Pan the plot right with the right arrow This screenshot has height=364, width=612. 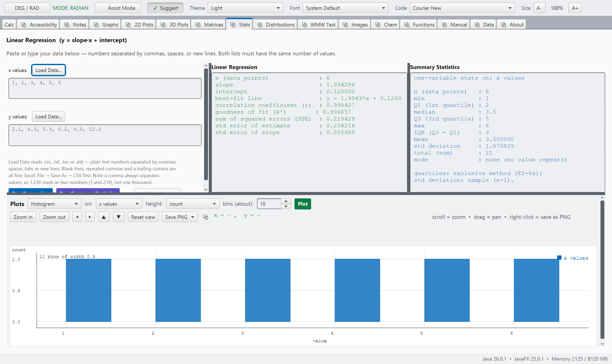pyautogui.click(x=89, y=217)
